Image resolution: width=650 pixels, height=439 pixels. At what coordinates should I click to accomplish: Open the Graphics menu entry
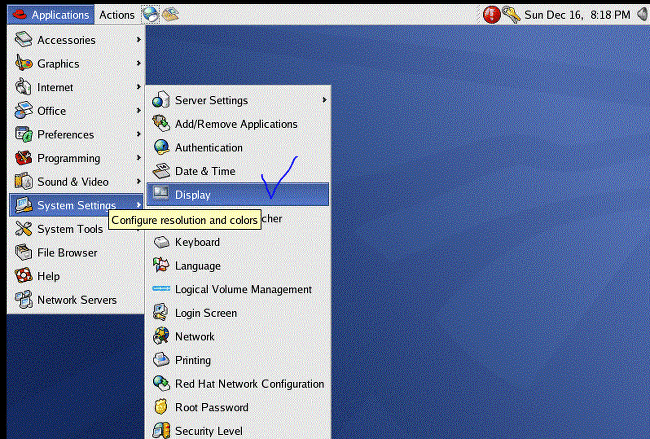pos(76,63)
